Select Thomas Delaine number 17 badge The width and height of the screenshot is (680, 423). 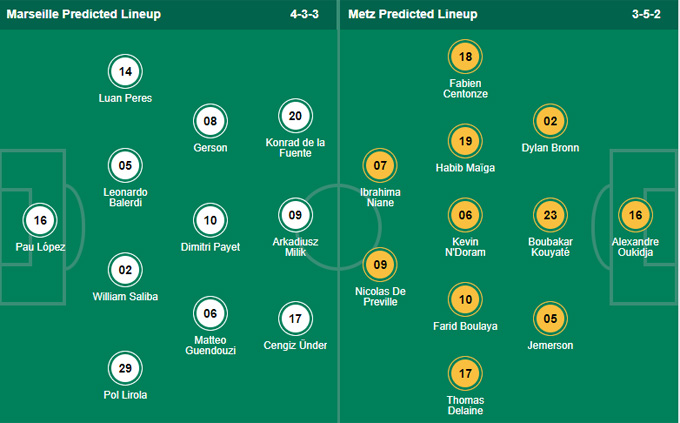(465, 374)
